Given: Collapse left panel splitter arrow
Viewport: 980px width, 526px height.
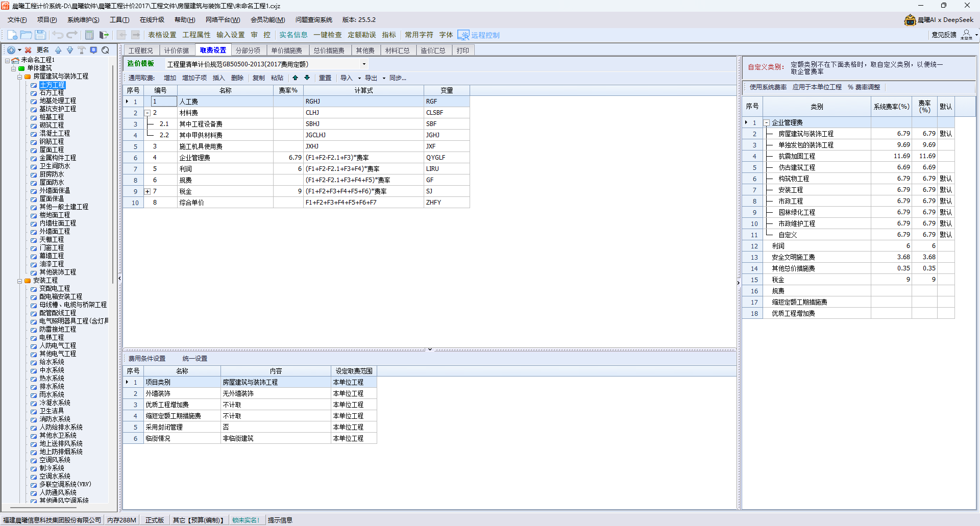Looking at the screenshot, I should [119, 279].
